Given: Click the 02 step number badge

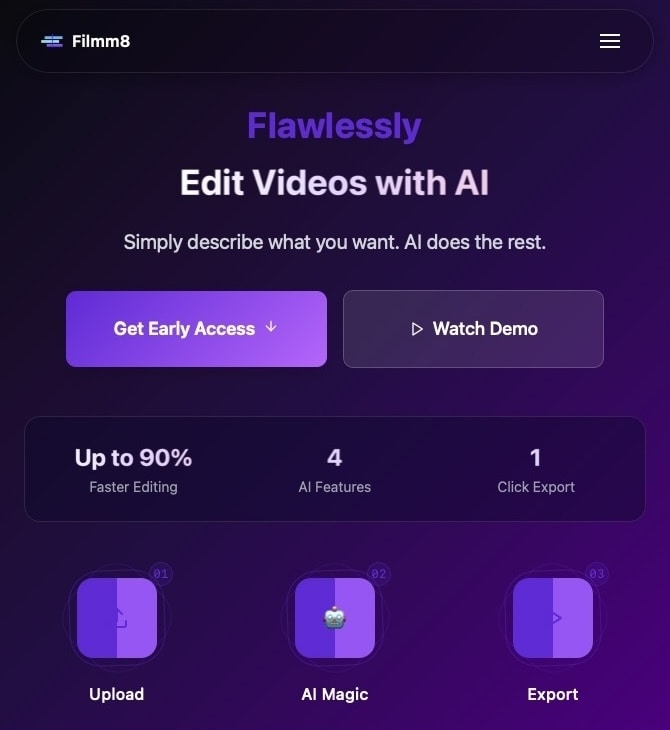Looking at the screenshot, I should tap(379, 574).
